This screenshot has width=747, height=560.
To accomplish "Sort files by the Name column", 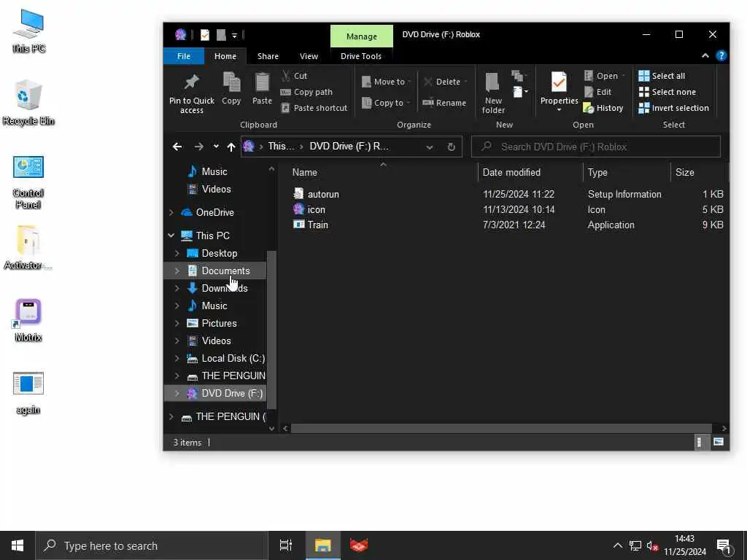I will click(382, 172).
